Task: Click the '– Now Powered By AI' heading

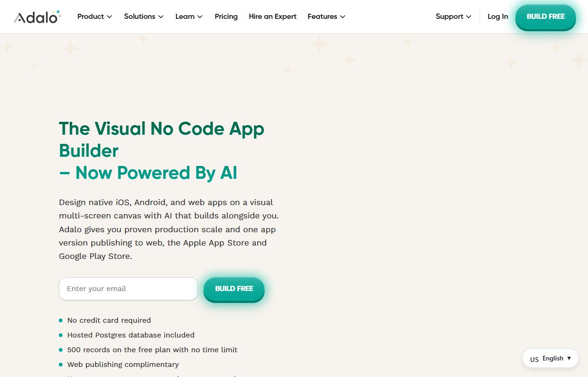Action: [x=148, y=173]
